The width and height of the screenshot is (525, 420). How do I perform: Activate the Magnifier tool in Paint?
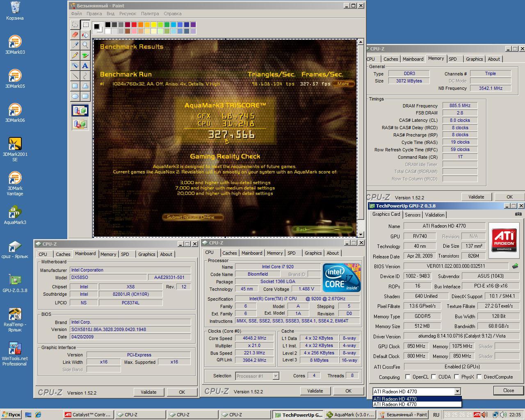(85, 45)
